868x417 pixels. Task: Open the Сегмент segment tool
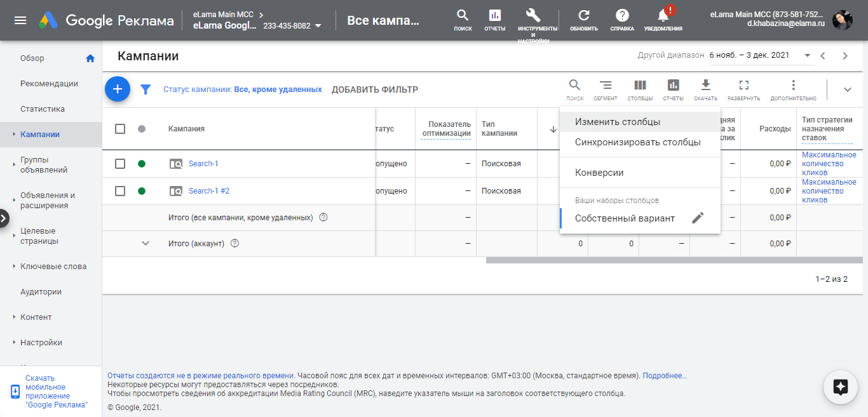(x=606, y=89)
